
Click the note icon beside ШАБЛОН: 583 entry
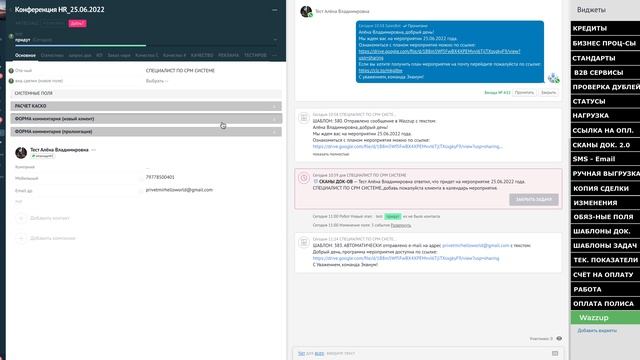[x=304, y=242]
